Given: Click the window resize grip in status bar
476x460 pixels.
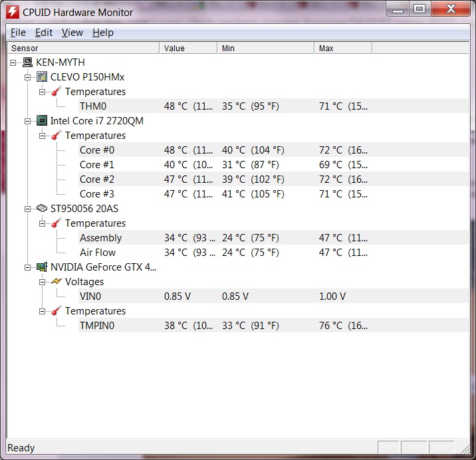Looking at the screenshot, I should [465, 449].
